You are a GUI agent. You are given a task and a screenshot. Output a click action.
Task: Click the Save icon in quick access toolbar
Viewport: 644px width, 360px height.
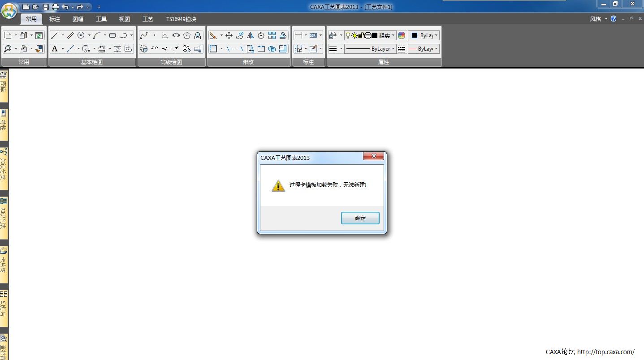[45, 7]
